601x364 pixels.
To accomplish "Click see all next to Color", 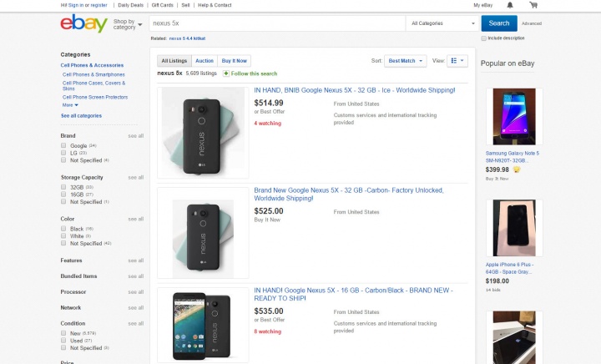I will pyautogui.click(x=136, y=220).
